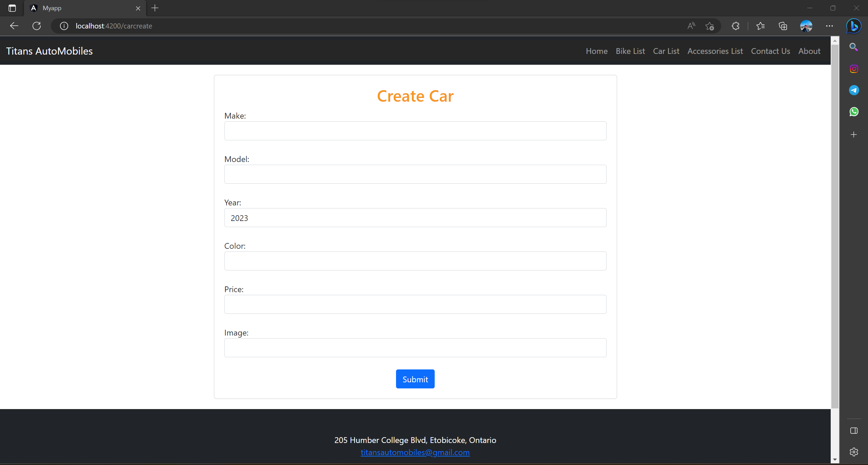Navigate back using the back arrow
Image resolution: width=868 pixels, height=465 pixels.
14,26
